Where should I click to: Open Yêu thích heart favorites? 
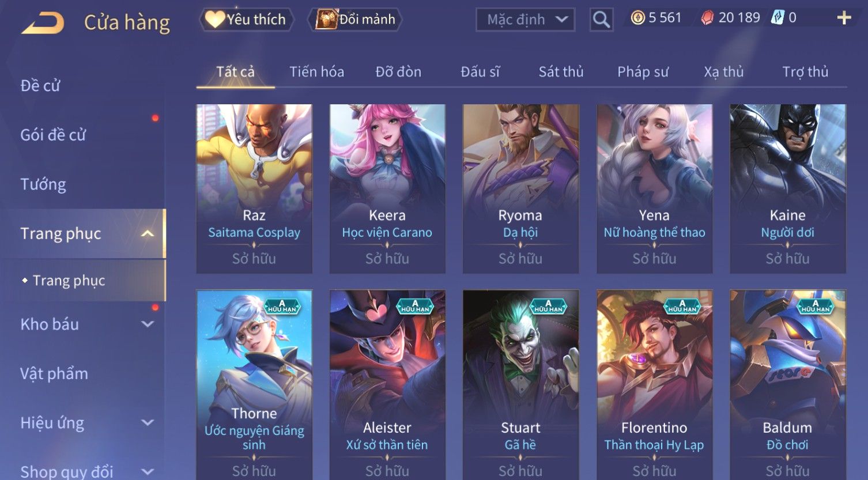click(247, 20)
